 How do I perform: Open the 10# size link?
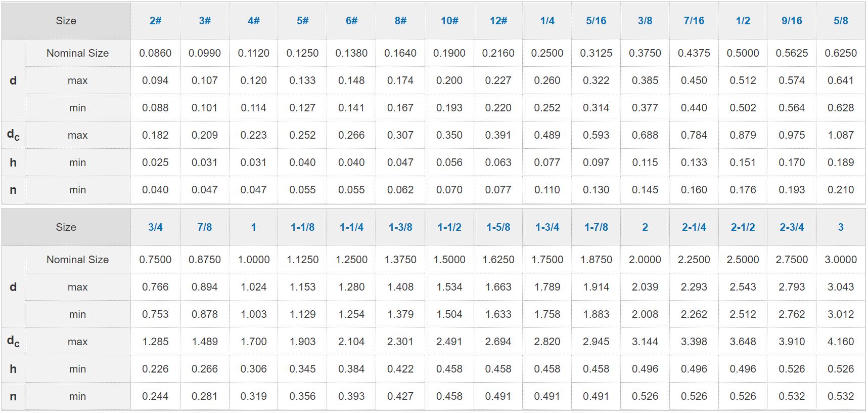(449, 21)
